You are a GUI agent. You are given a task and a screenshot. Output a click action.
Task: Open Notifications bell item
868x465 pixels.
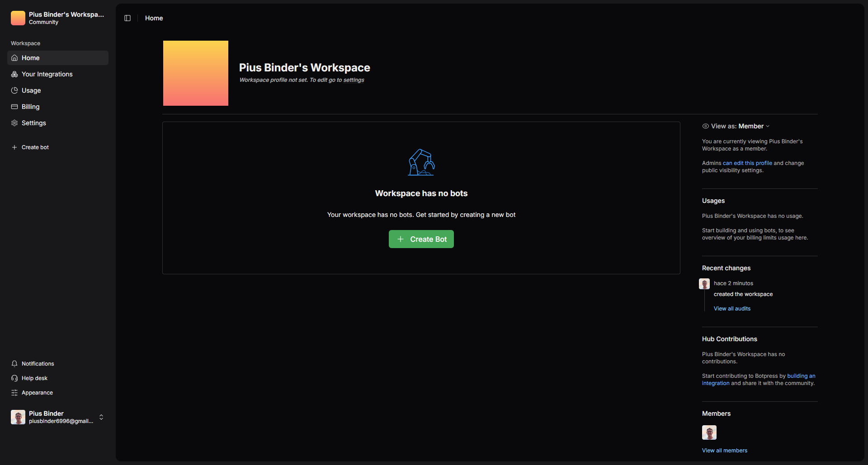(x=38, y=364)
